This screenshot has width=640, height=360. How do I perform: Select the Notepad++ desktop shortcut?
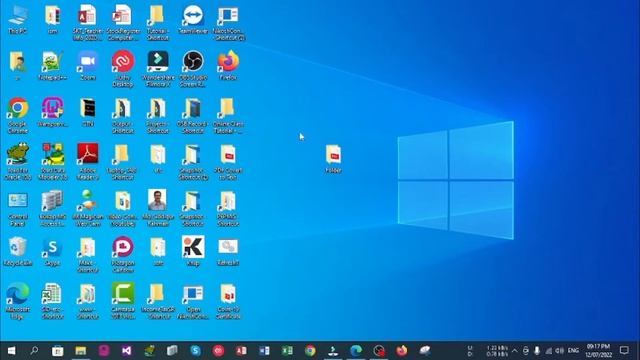coord(52,66)
